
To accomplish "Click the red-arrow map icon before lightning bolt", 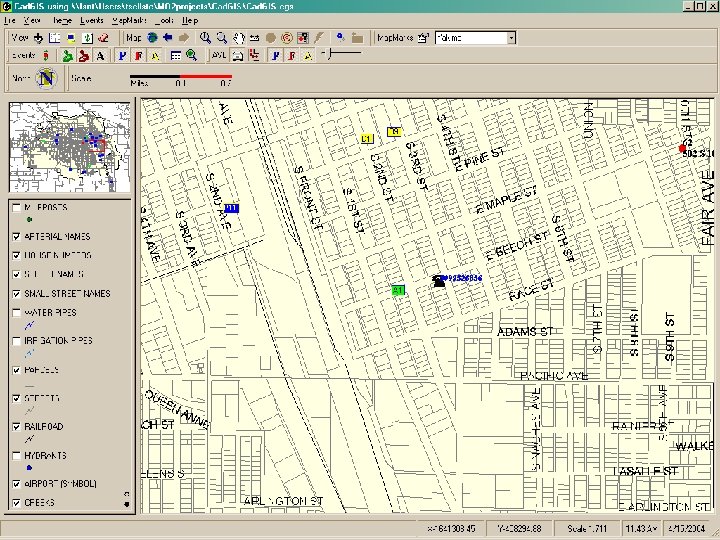I will coord(303,38).
